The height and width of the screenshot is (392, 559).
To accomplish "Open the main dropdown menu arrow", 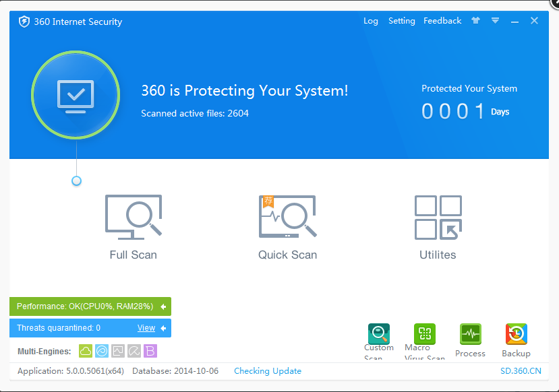I will click(495, 21).
